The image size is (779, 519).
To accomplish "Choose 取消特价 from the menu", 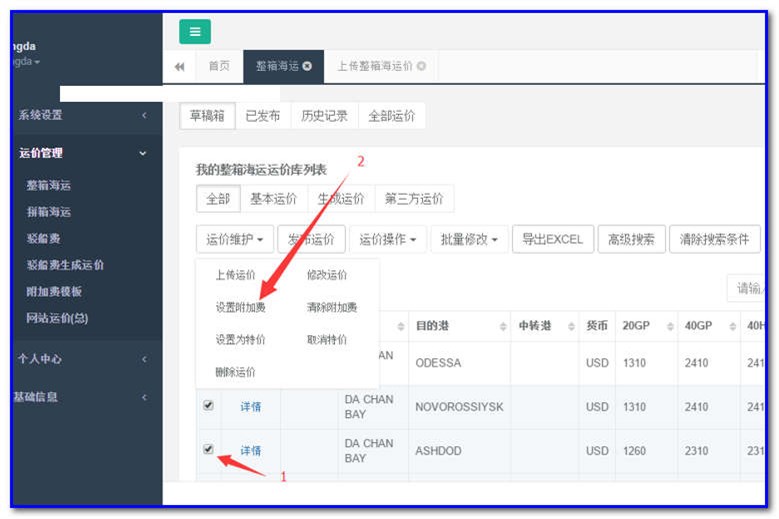I will point(327,339).
